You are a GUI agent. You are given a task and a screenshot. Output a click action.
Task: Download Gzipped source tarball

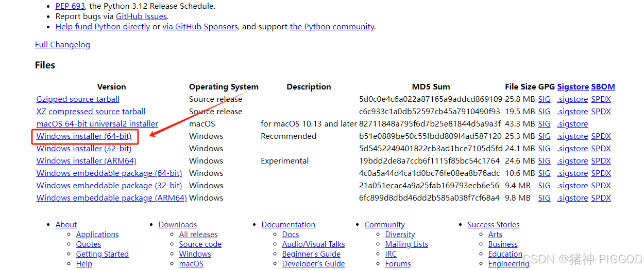[x=78, y=99]
